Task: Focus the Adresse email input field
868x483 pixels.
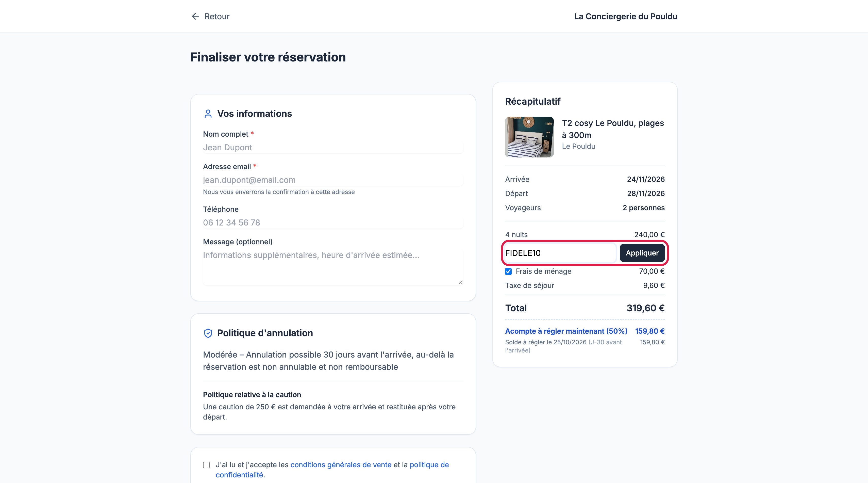Action: [x=333, y=180]
